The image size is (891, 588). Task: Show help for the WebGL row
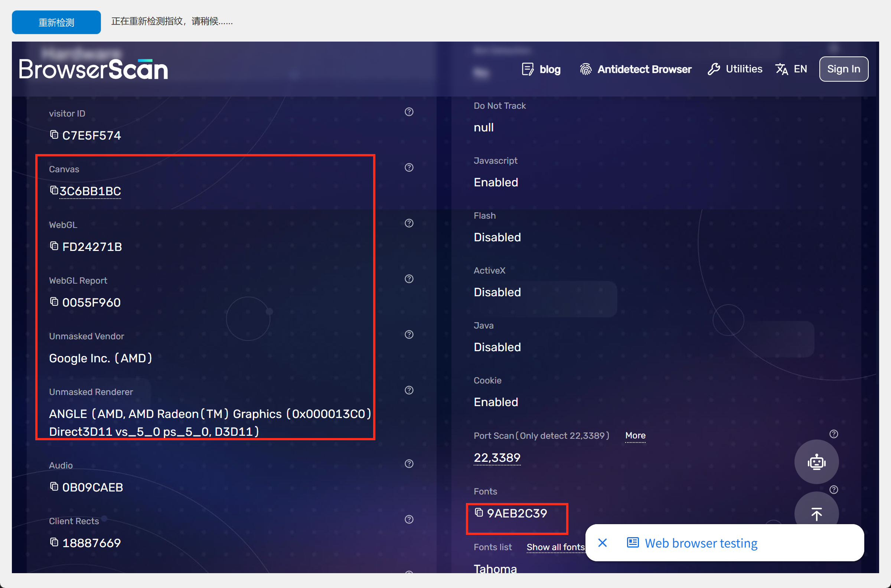(x=409, y=223)
